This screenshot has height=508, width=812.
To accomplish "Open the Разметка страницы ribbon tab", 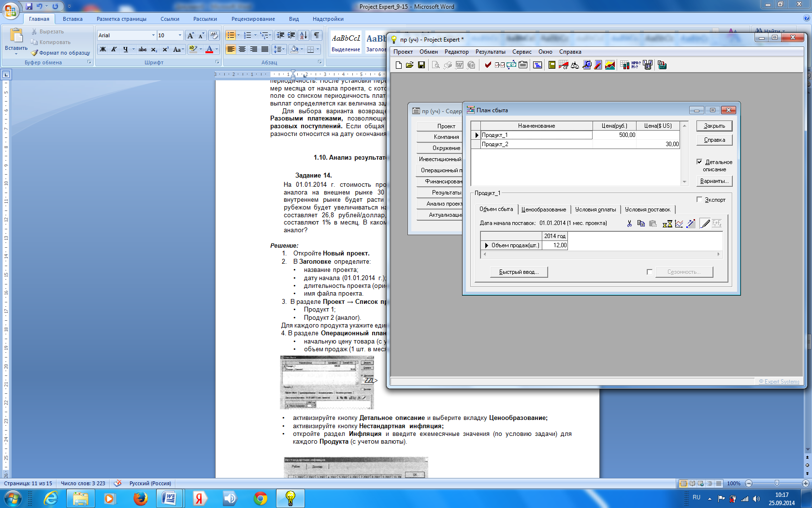I will coord(121,19).
